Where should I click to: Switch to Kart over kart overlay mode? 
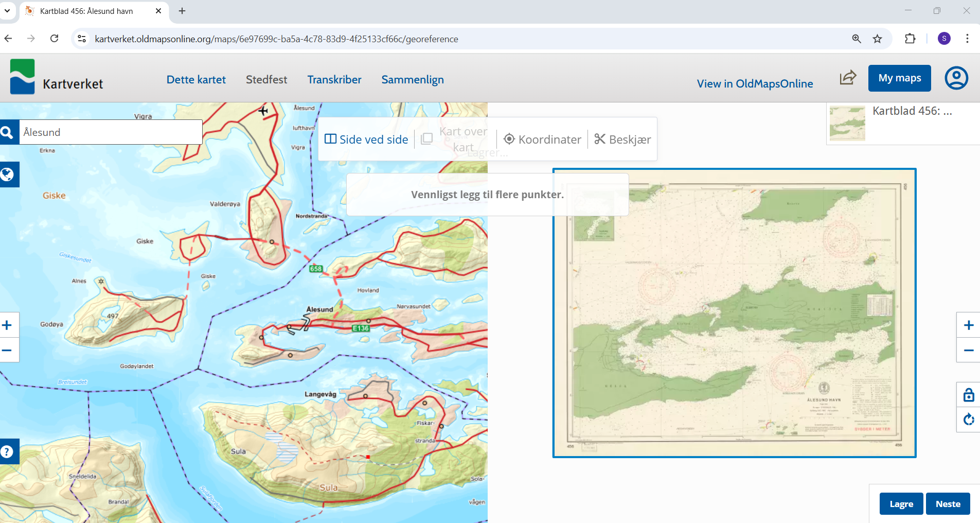click(x=455, y=140)
